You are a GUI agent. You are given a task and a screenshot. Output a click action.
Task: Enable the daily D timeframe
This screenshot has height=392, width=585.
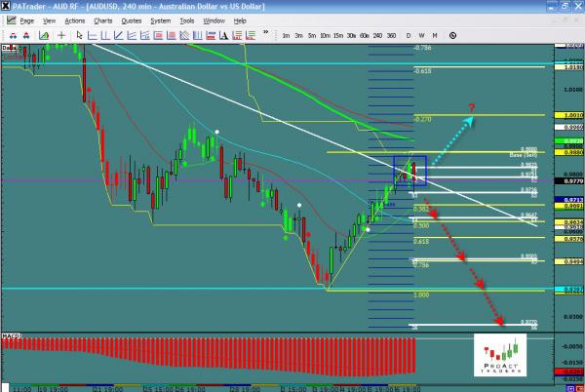pos(409,35)
